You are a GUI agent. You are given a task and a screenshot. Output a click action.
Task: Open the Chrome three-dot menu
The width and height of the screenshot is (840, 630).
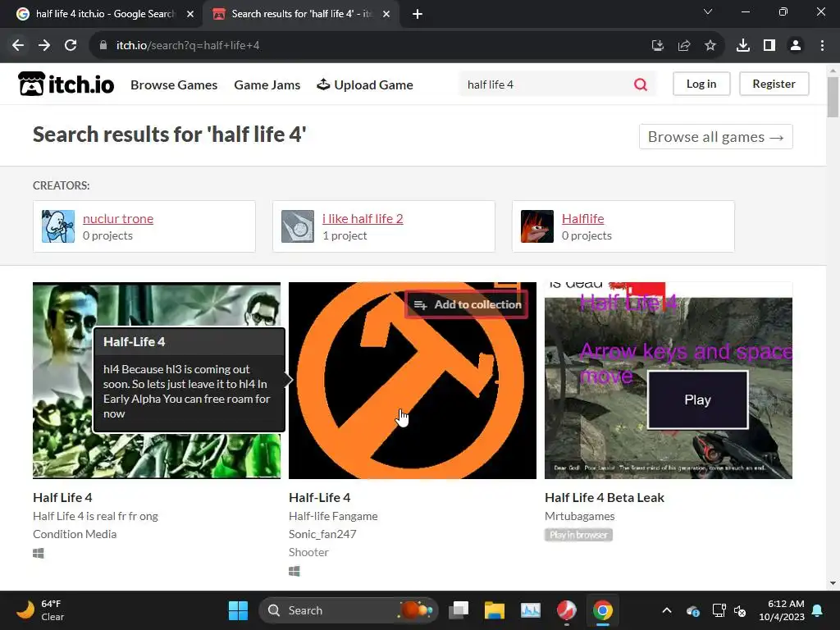point(822,46)
